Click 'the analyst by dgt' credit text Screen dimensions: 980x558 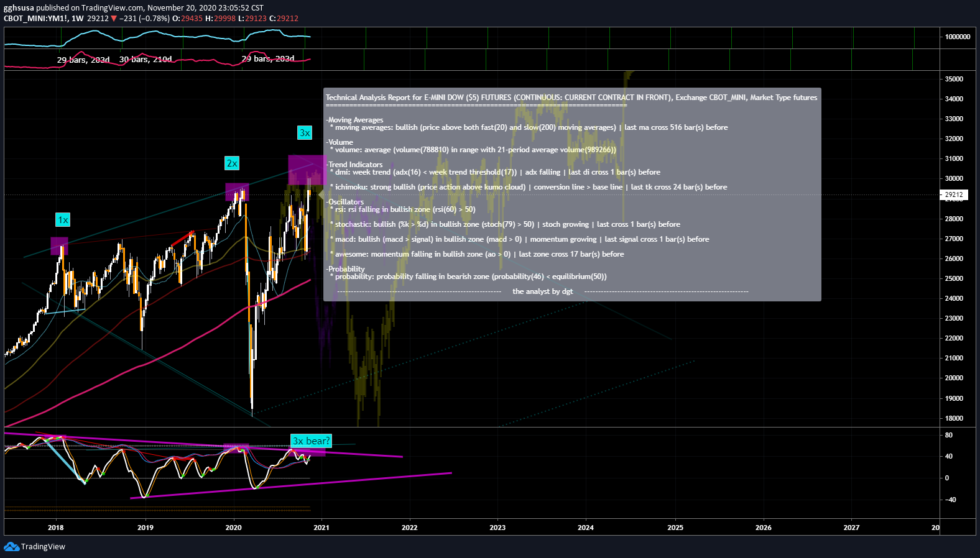542,291
